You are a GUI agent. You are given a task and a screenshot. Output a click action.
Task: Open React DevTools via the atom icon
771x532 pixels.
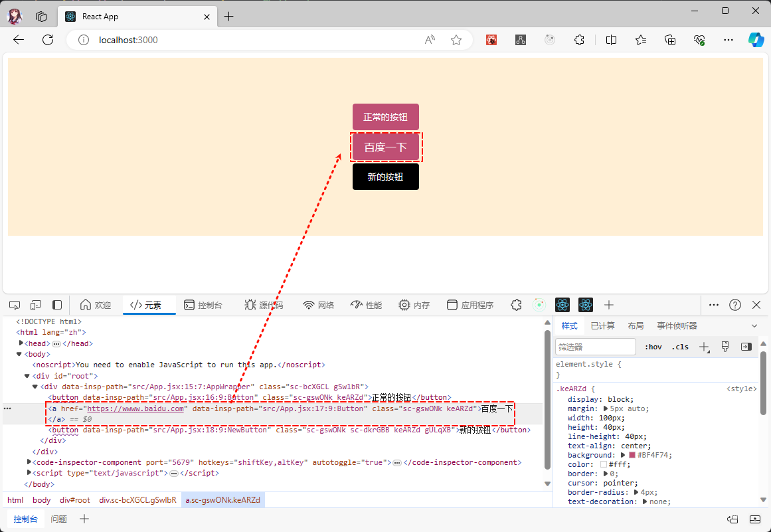[562, 305]
